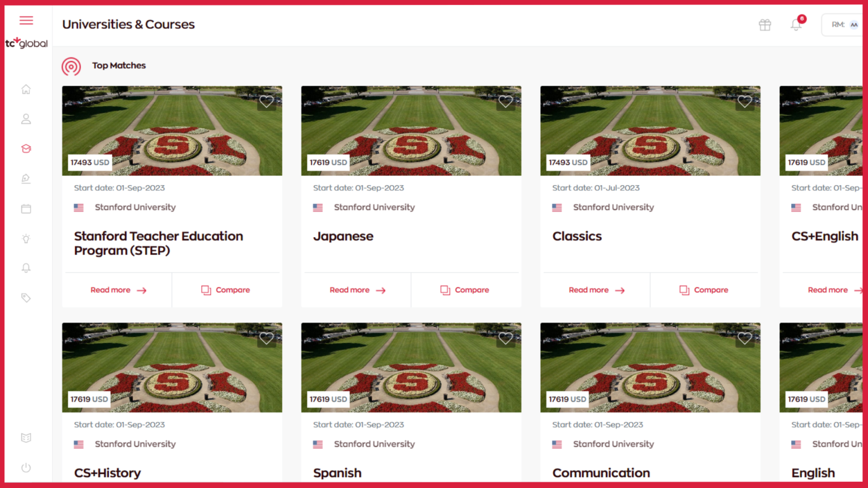Select the calendar icon in the sidebar
The image size is (868, 488).
coord(26,208)
